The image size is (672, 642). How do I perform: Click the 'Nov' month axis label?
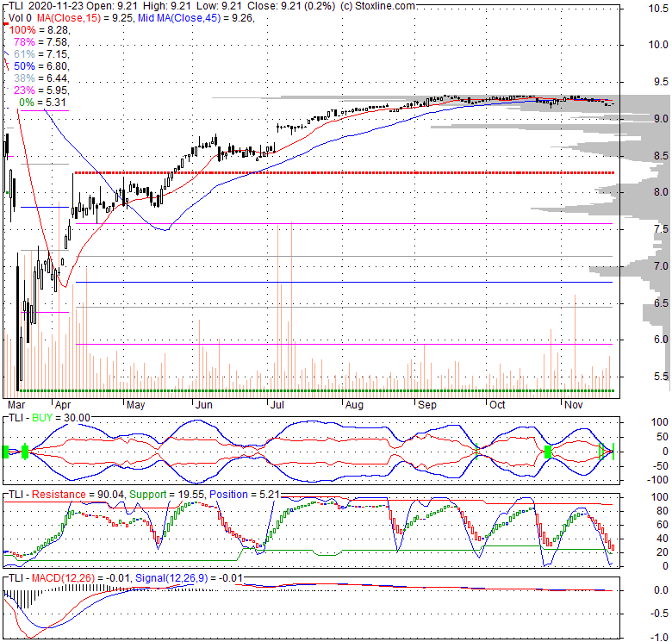[574, 405]
